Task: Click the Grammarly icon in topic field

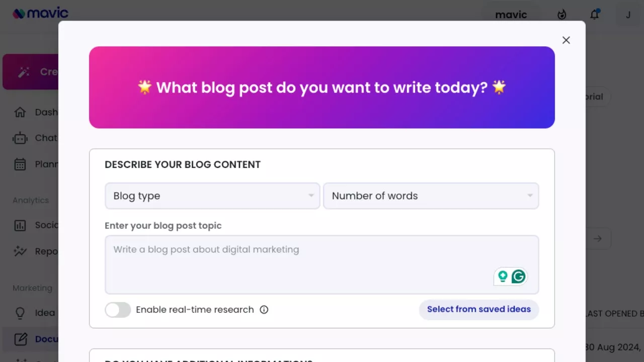Action: click(x=518, y=276)
